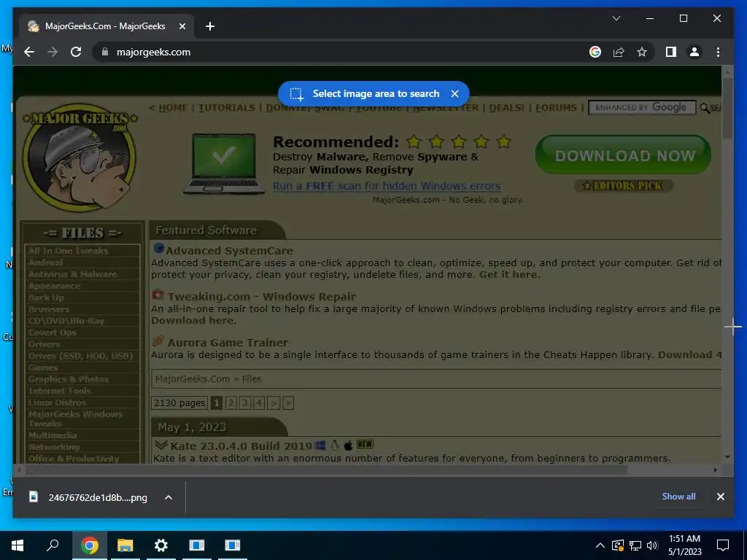Open the network tray icon

tap(635, 545)
